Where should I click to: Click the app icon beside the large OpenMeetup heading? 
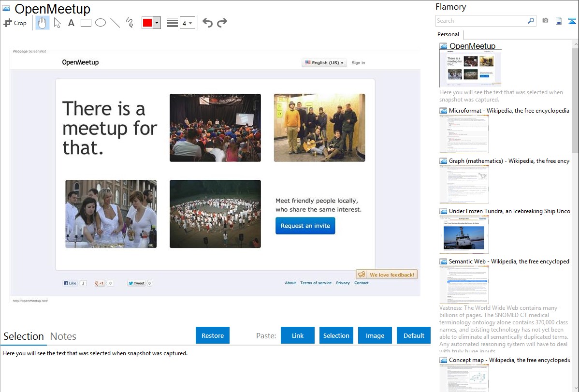tap(6, 9)
